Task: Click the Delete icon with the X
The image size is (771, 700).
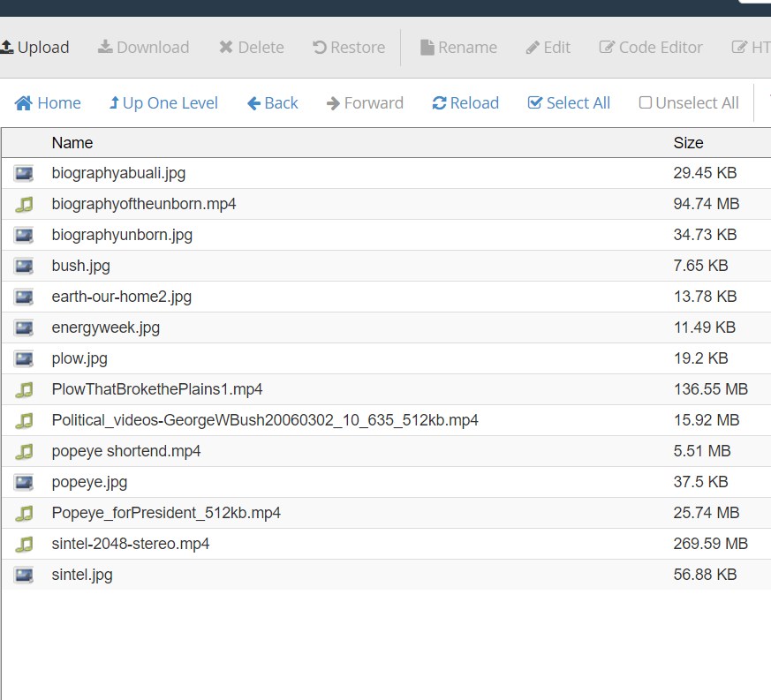Action: (x=224, y=47)
